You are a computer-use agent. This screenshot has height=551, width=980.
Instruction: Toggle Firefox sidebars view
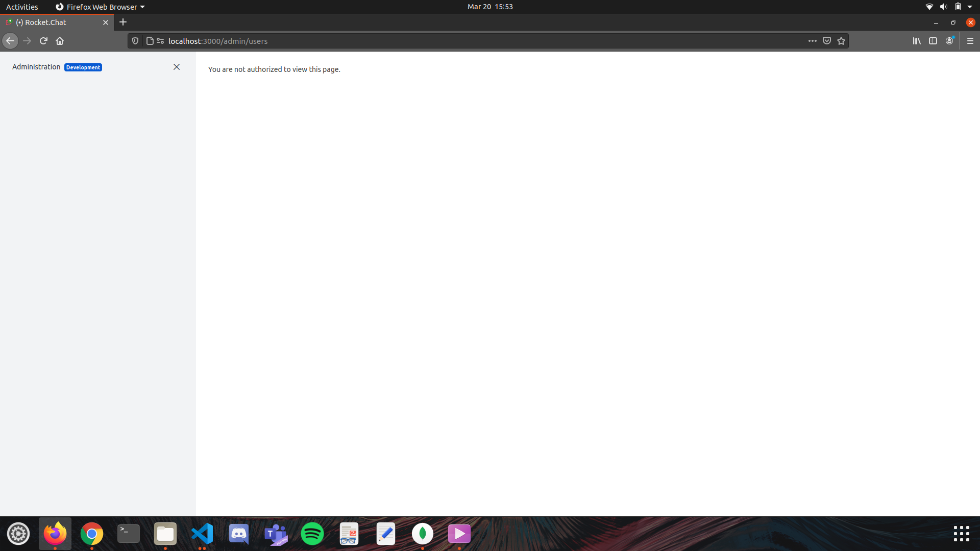point(933,41)
